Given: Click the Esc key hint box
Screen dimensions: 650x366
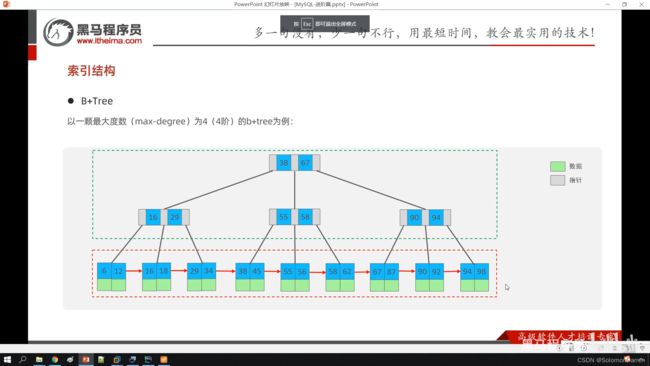Looking at the screenshot, I should click(x=307, y=24).
